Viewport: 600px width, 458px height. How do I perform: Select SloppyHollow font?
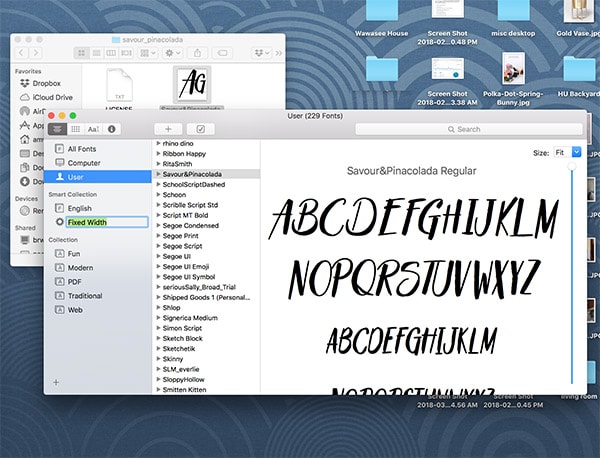pos(206,380)
